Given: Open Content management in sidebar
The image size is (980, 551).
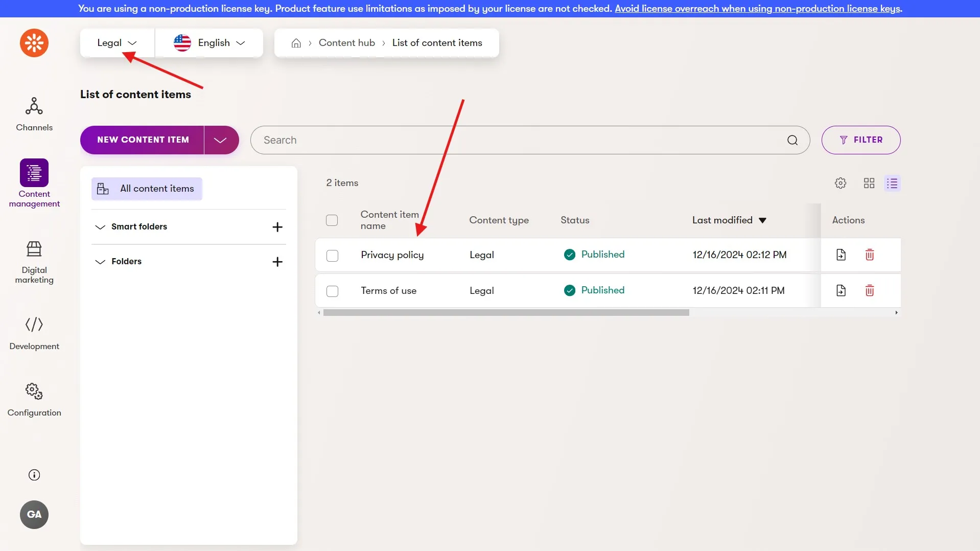Looking at the screenshot, I should tap(34, 183).
